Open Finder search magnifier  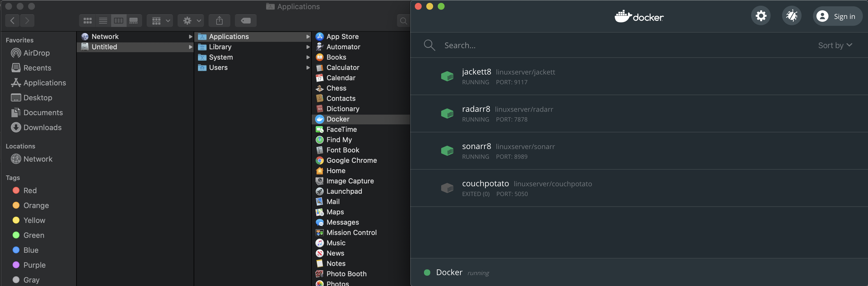coord(403,21)
